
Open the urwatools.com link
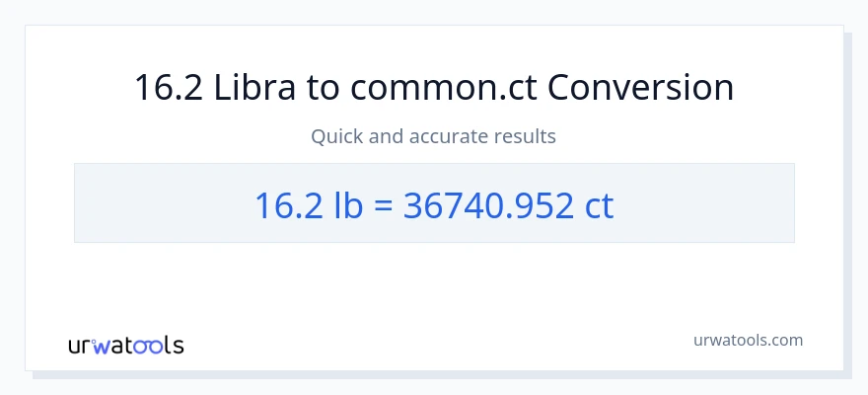click(748, 340)
